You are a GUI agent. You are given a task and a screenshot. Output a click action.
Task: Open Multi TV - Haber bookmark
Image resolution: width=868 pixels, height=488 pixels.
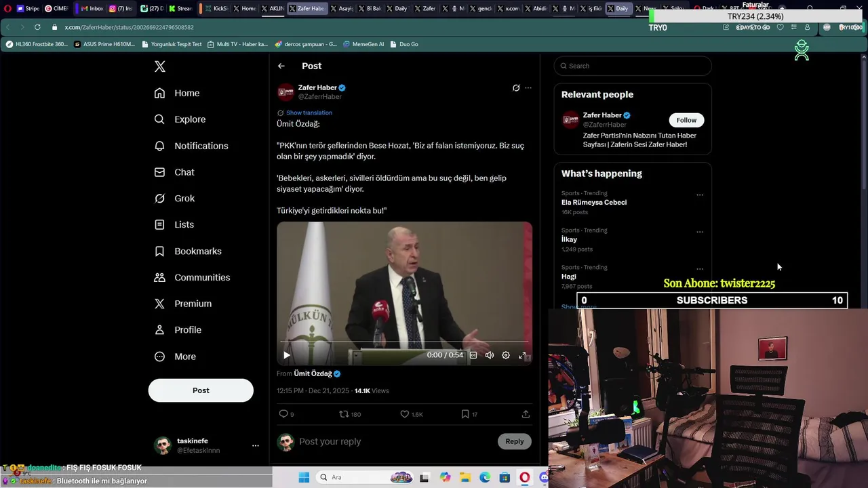[x=238, y=44]
